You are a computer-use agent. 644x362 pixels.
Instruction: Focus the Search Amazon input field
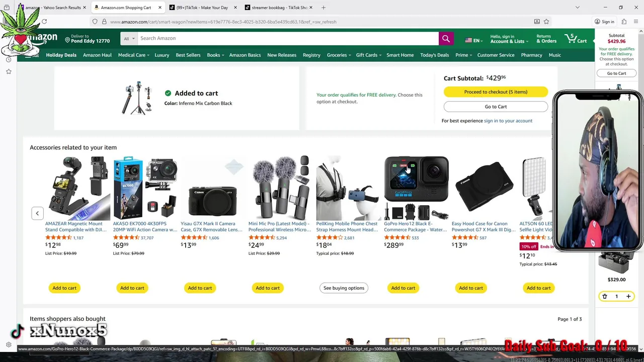pyautogui.click(x=288, y=38)
